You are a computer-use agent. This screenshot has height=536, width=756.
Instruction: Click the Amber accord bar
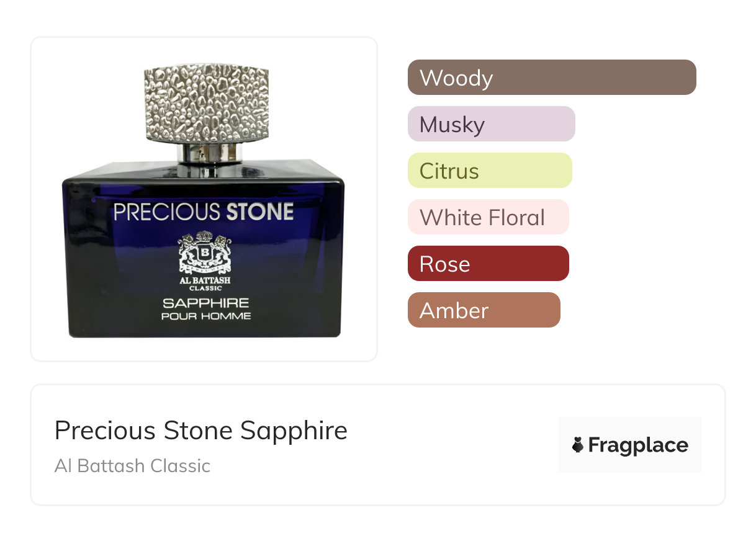(x=484, y=310)
